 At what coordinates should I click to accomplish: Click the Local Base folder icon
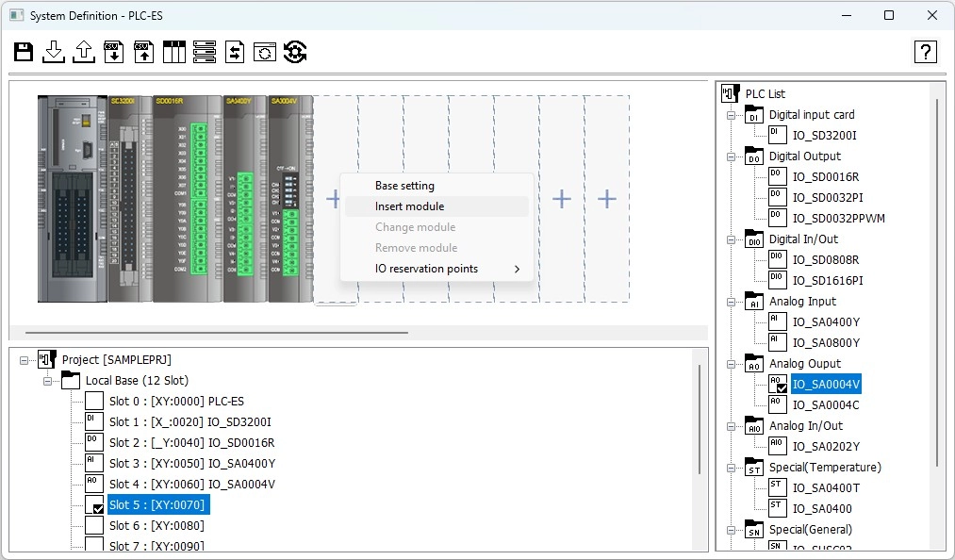71,380
